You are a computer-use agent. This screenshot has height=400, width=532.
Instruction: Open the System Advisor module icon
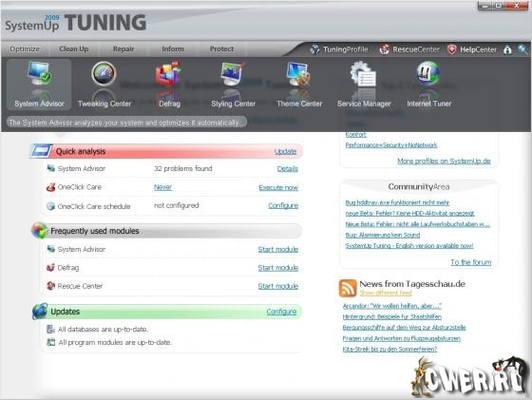[x=39, y=73]
